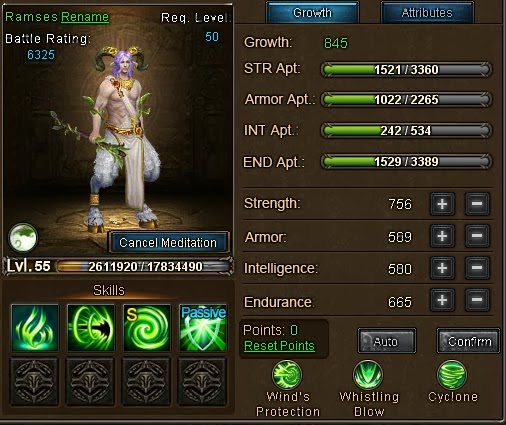506x425 pixels.
Task: Increase Endurance with the plus button
Action: 442,300
